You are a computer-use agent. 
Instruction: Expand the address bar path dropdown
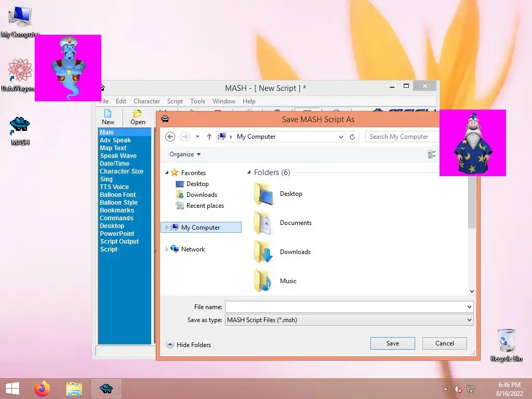tap(341, 137)
